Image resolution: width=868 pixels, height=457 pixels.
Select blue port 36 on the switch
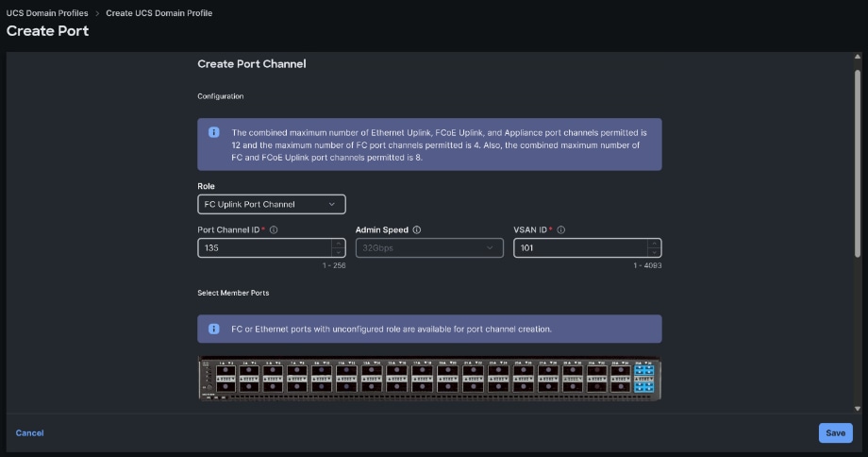(643, 386)
